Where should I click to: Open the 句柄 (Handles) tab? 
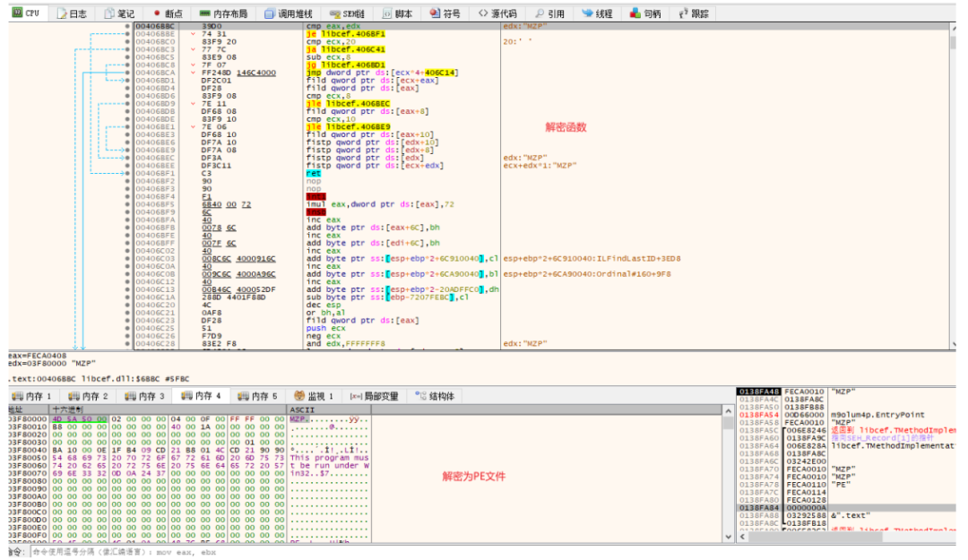coord(646,13)
